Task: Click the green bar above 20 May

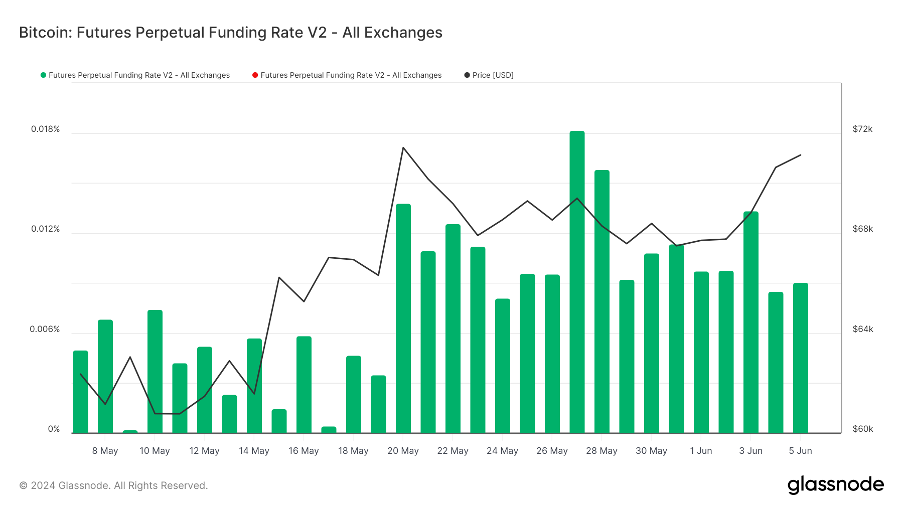Action: pyautogui.click(x=403, y=318)
